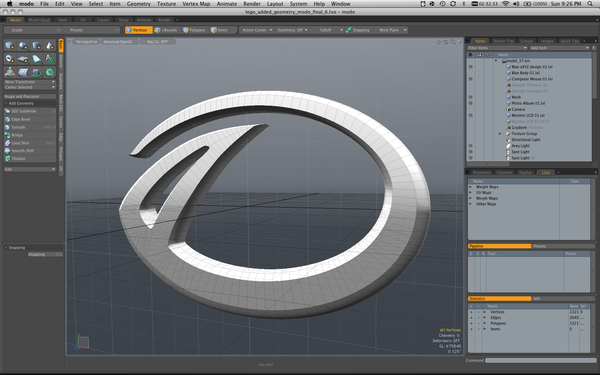Click the Perspective viewport button

pyautogui.click(x=86, y=42)
